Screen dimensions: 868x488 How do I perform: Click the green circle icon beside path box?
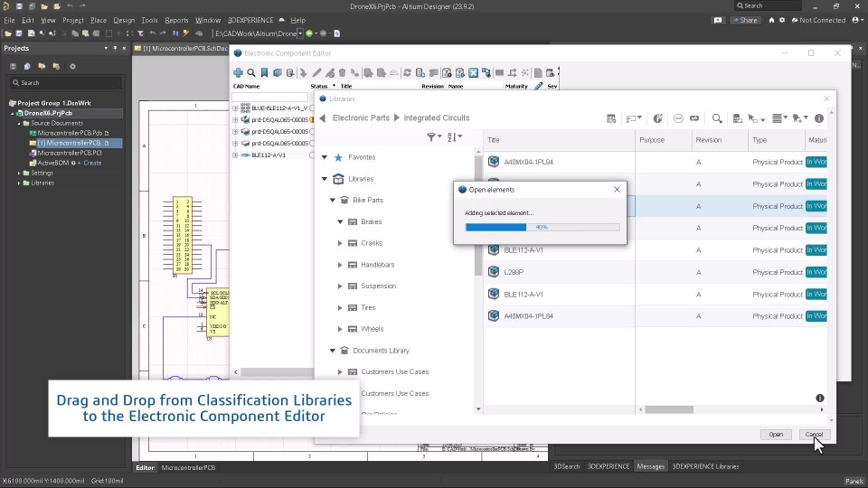pos(309,33)
